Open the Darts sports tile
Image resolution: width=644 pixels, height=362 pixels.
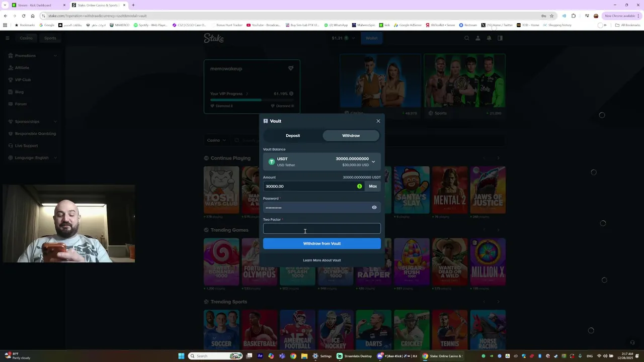[x=373, y=330]
